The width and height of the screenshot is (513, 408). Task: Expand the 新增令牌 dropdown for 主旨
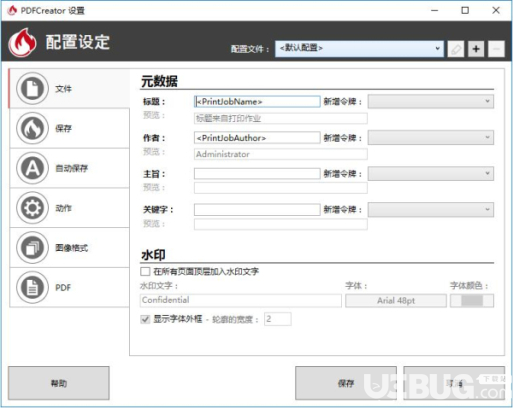[x=431, y=173]
